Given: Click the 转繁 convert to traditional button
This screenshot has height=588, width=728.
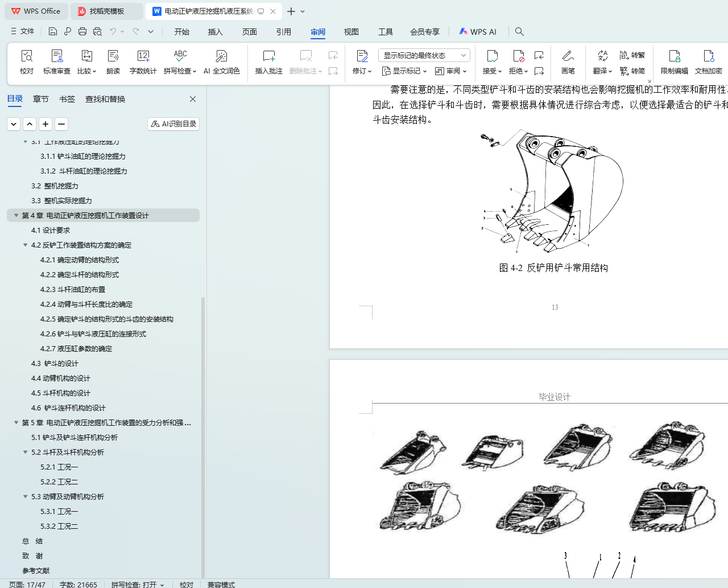Looking at the screenshot, I should pyautogui.click(x=632, y=55).
